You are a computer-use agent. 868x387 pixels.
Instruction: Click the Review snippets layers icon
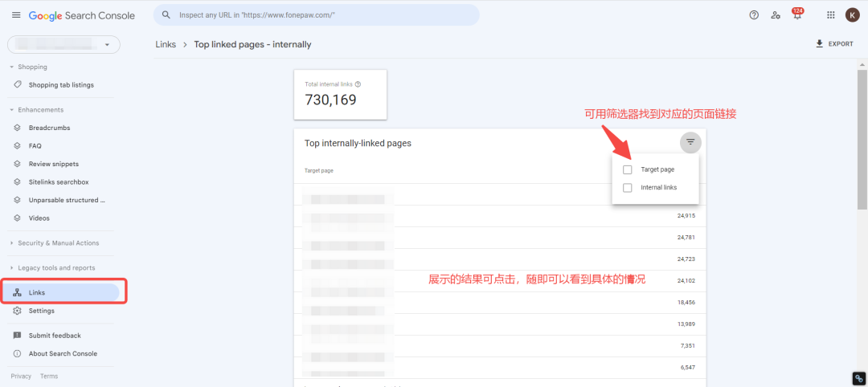pyautogui.click(x=18, y=165)
